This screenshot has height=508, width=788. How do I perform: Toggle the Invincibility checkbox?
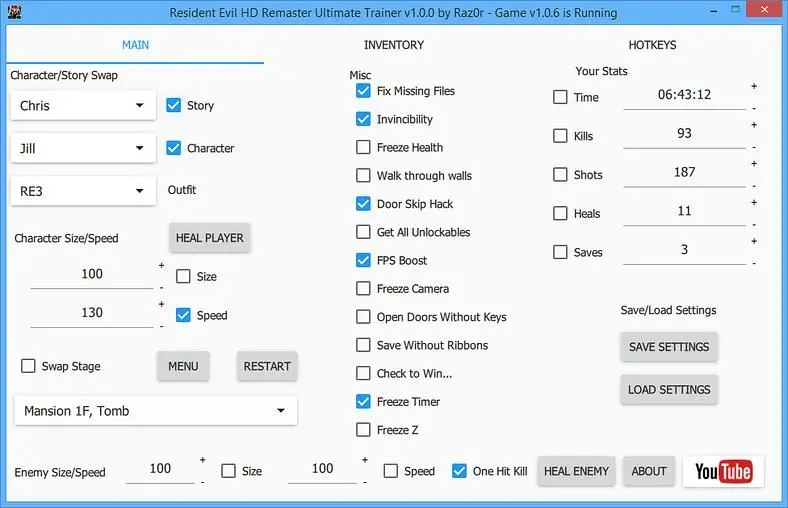click(x=363, y=119)
